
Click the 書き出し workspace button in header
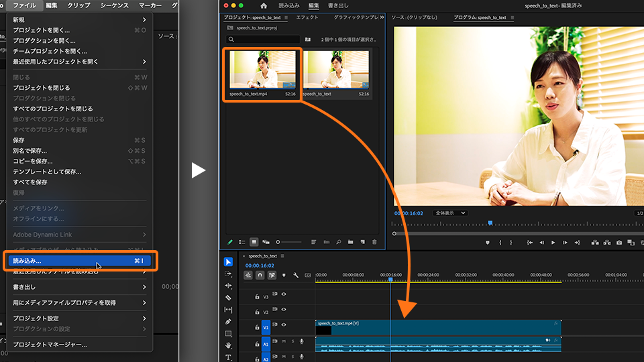point(338,5)
